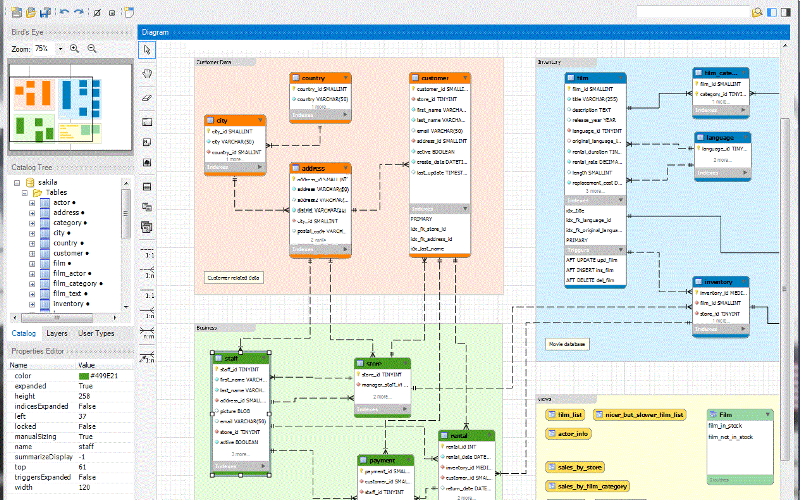Open the zoom percentage dropdown

60,48
